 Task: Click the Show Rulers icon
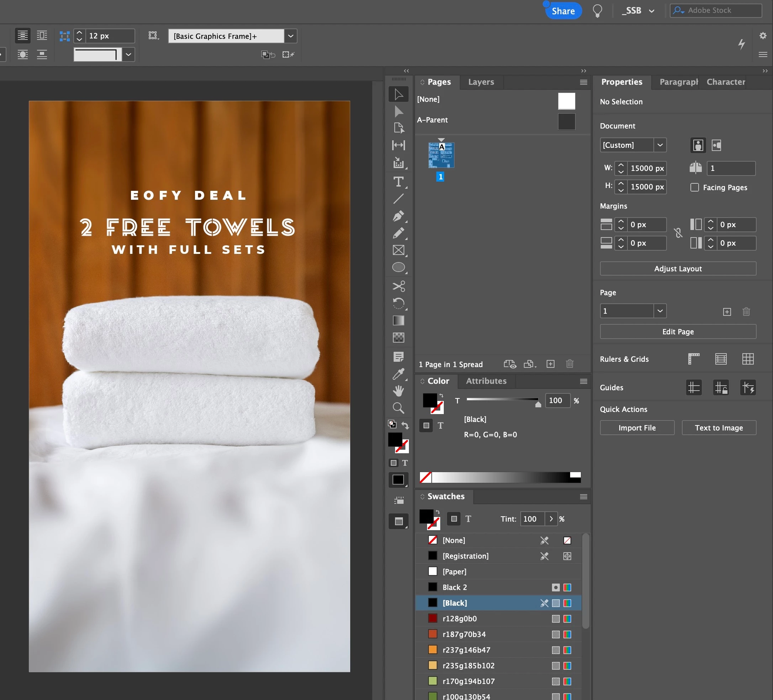pyautogui.click(x=694, y=359)
